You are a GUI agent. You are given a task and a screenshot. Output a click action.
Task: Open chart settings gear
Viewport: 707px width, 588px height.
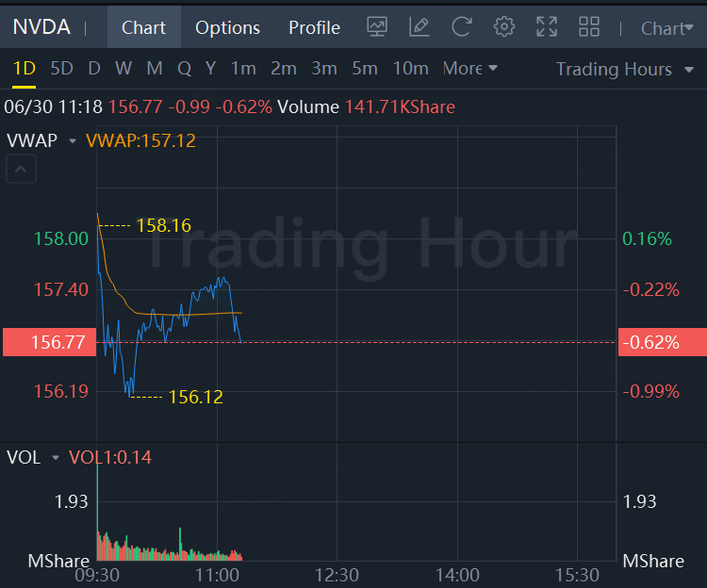click(504, 27)
